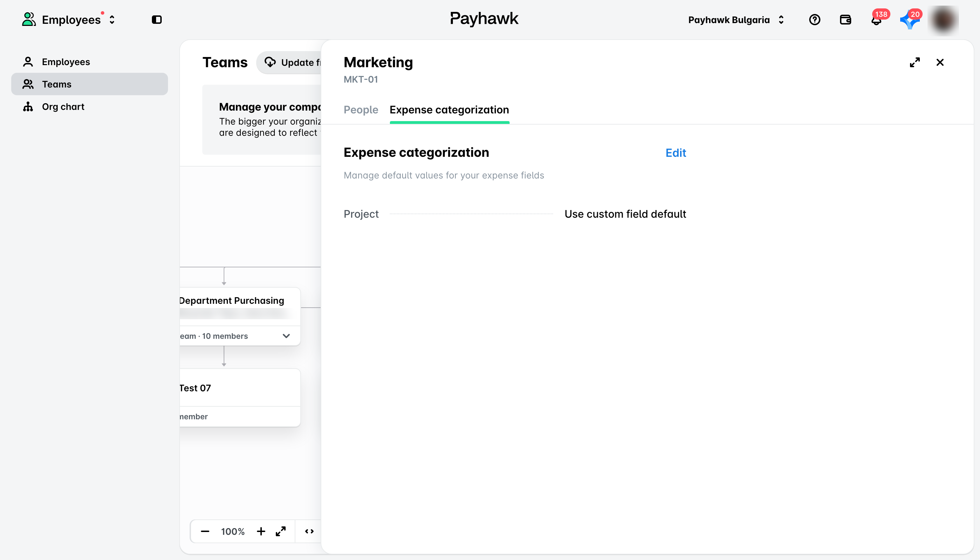Click the horizontal expand arrows icon

(x=309, y=531)
